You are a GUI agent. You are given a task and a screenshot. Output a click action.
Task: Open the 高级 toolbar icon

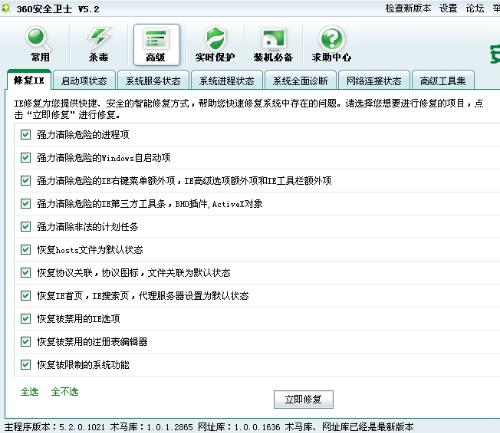[x=156, y=45]
